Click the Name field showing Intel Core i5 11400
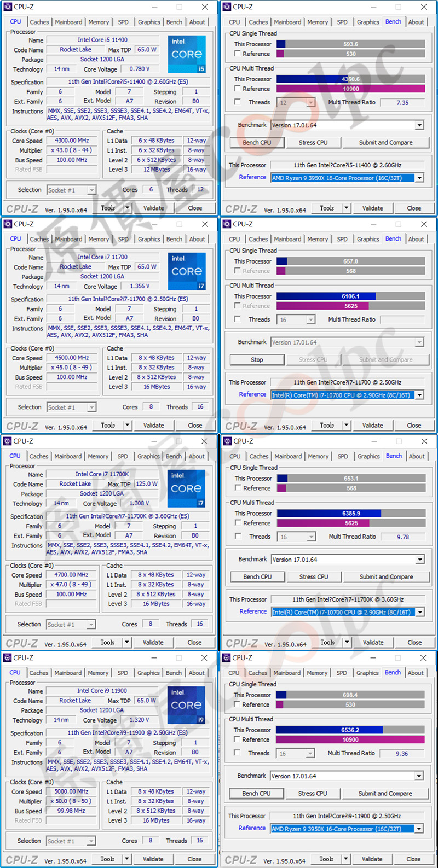 click(x=102, y=40)
